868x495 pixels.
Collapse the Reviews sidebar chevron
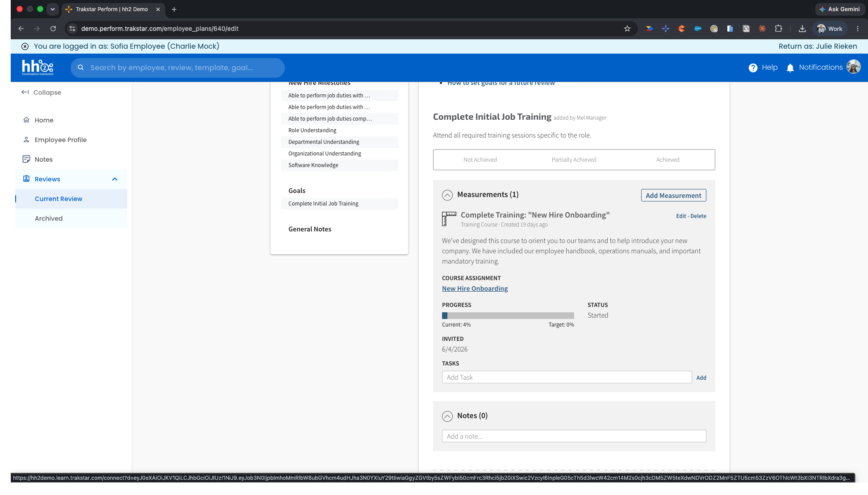(115, 179)
